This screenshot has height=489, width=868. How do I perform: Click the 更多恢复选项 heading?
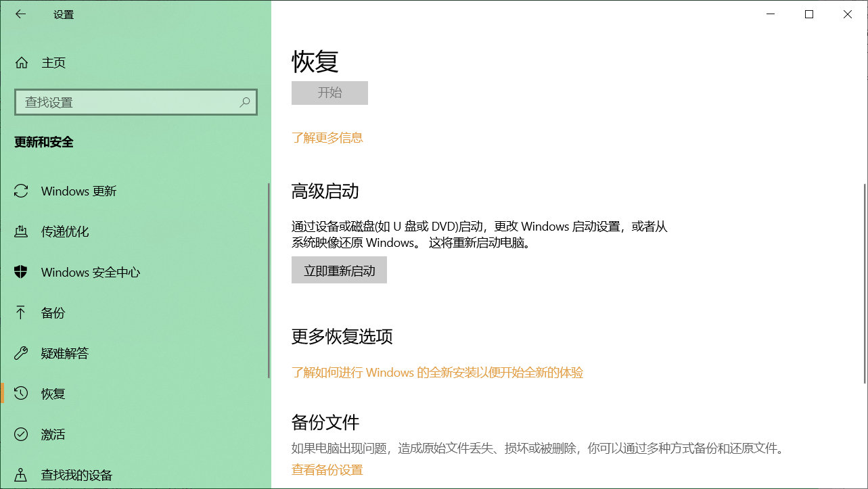click(342, 337)
